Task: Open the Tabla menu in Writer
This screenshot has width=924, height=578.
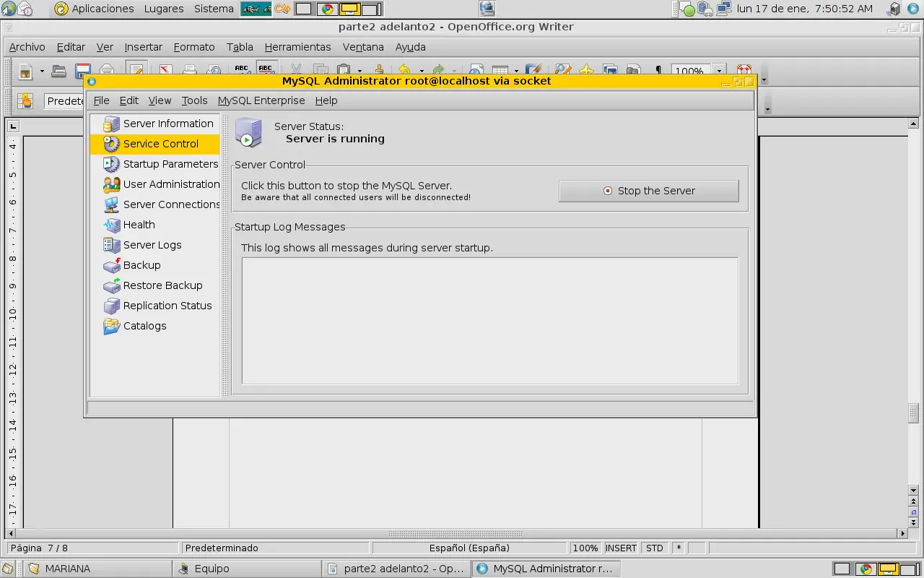Action: [x=240, y=47]
